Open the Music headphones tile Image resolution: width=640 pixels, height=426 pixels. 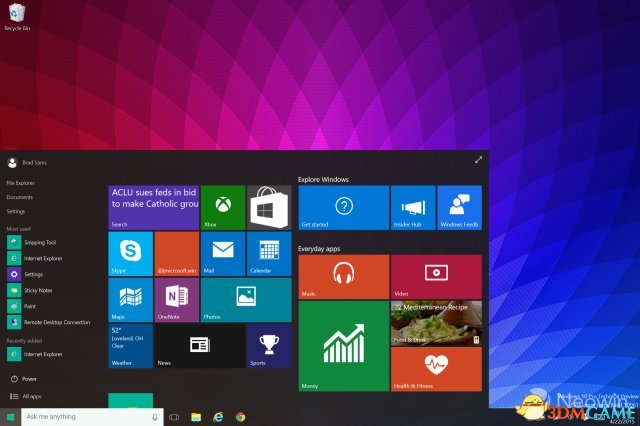click(x=344, y=277)
